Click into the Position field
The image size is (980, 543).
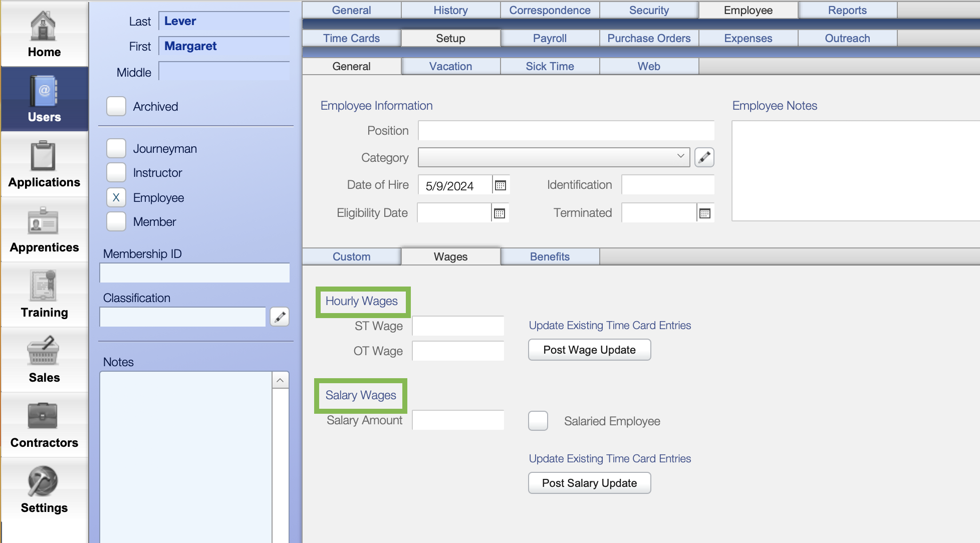click(x=566, y=130)
